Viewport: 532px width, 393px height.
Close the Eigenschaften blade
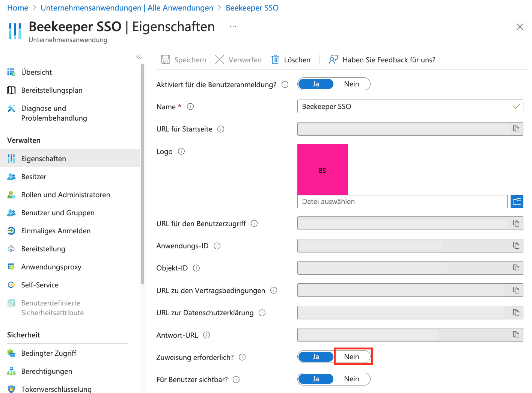tap(520, 27)
